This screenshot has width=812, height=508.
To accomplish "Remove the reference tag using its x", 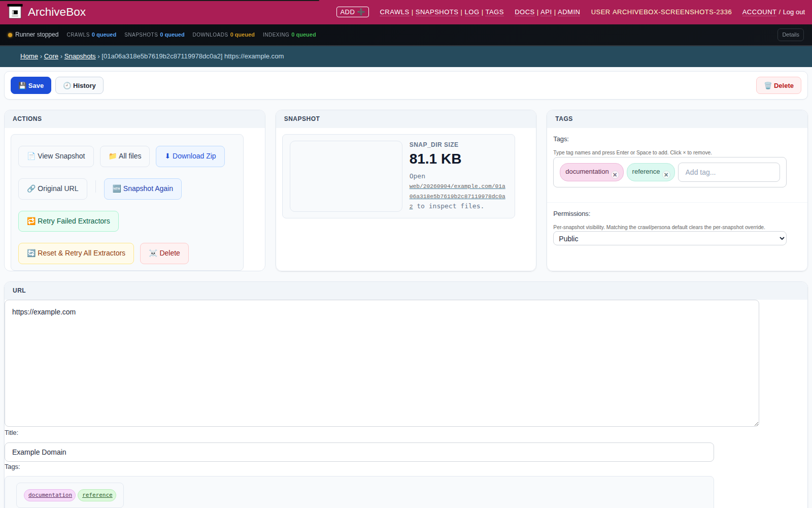I will (666, 175).
